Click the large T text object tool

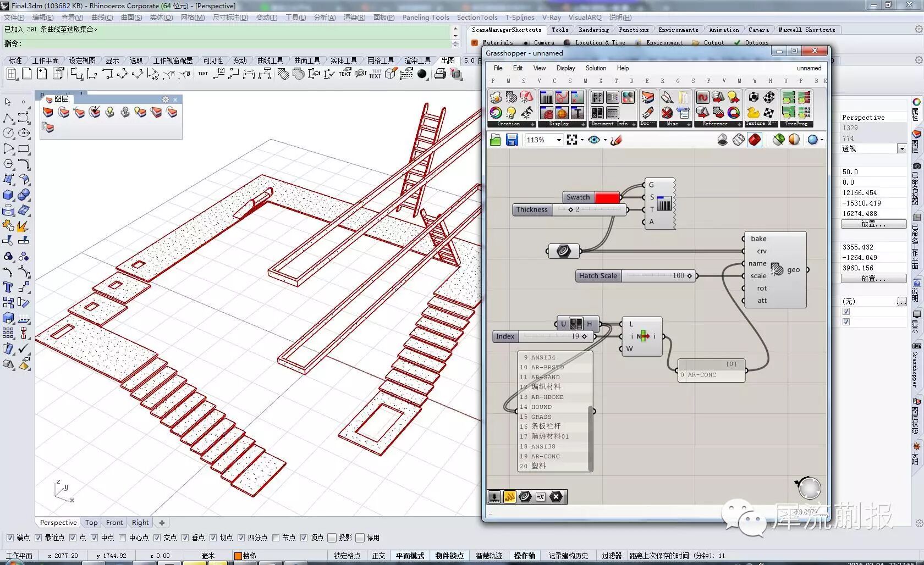[8, 287]
